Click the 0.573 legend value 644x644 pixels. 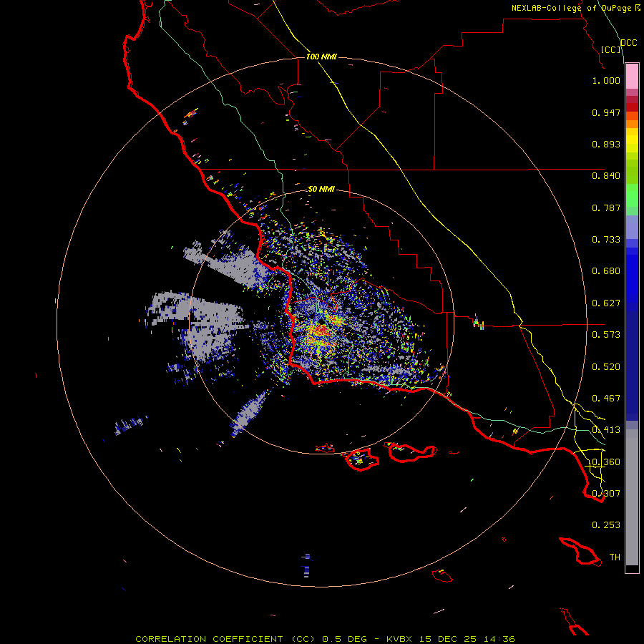click(x=606, y=335)
